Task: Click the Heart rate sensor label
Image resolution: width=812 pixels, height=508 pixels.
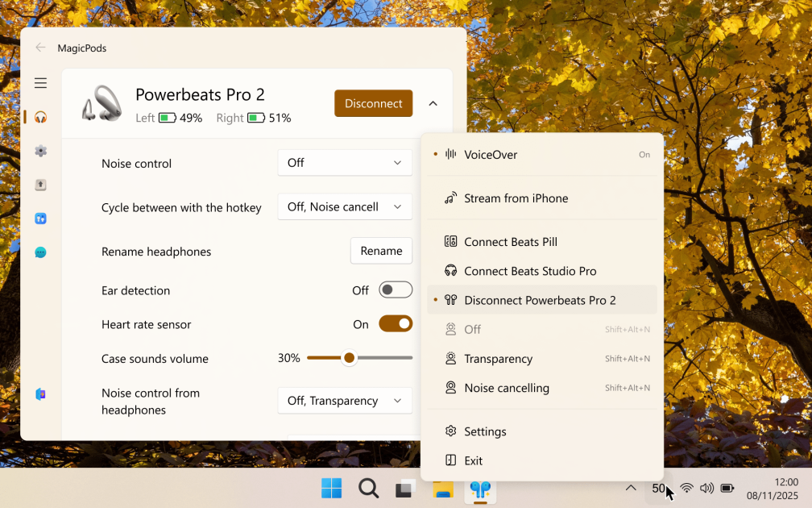Action: [x=146, y=324]
